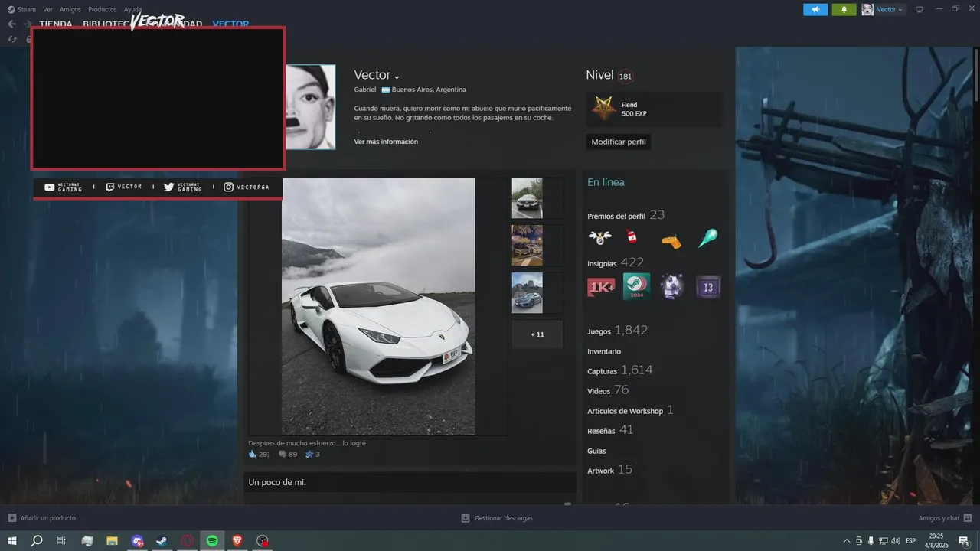The width and height of the screenshot is (980, 551).
Task: Click the Ver más información link
Action: click(x=386, y=142)
